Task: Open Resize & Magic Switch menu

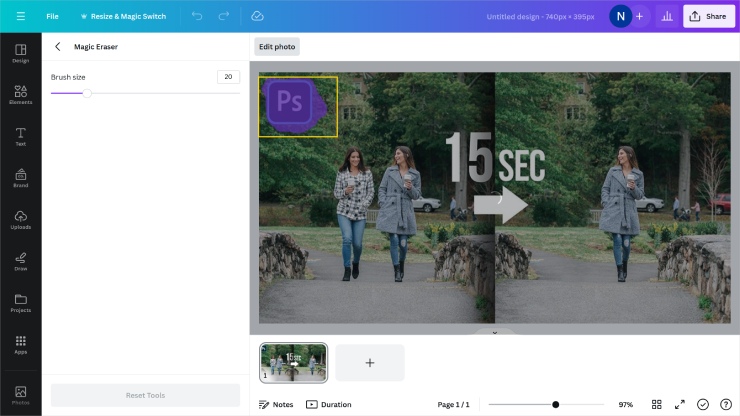Action: (x=122, y=17)
